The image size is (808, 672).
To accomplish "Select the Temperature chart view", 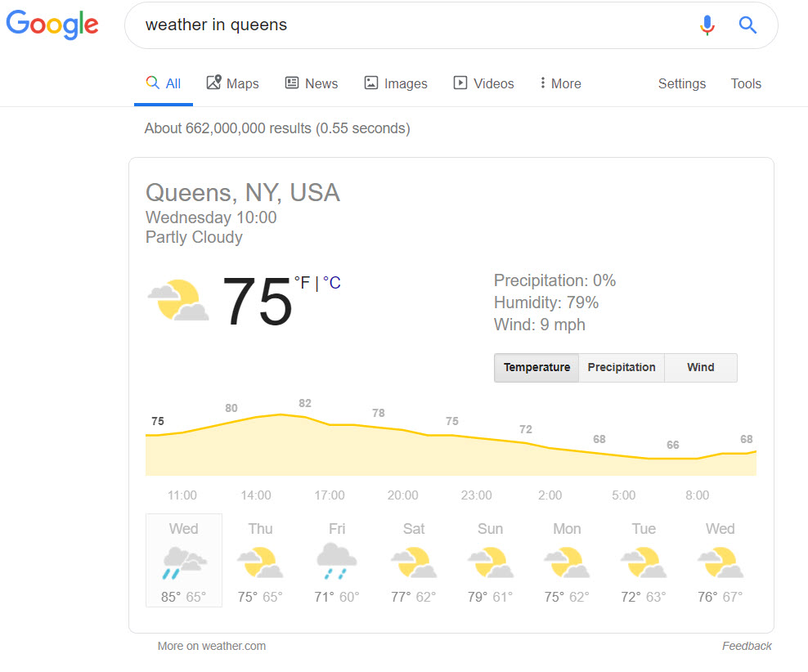I will [x=536, y=368].
